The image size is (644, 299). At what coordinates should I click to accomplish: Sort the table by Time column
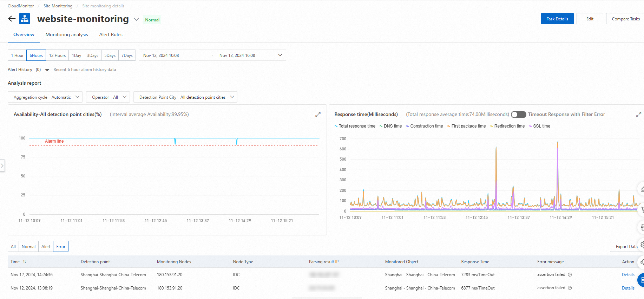pyautogui.click(x=25, y=262)
